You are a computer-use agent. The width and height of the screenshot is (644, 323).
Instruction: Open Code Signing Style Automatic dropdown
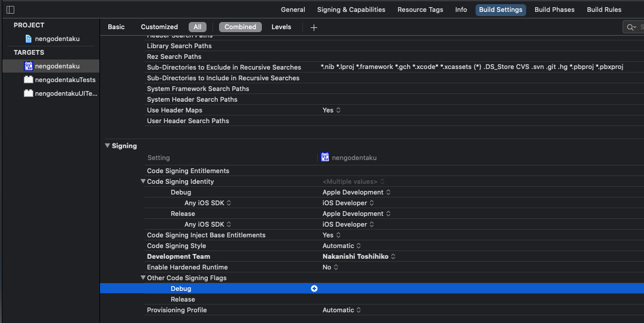click(x=342, y=246)
